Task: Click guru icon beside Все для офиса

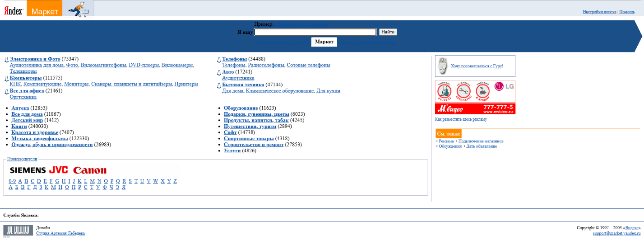Action: [x=6, y=91]
